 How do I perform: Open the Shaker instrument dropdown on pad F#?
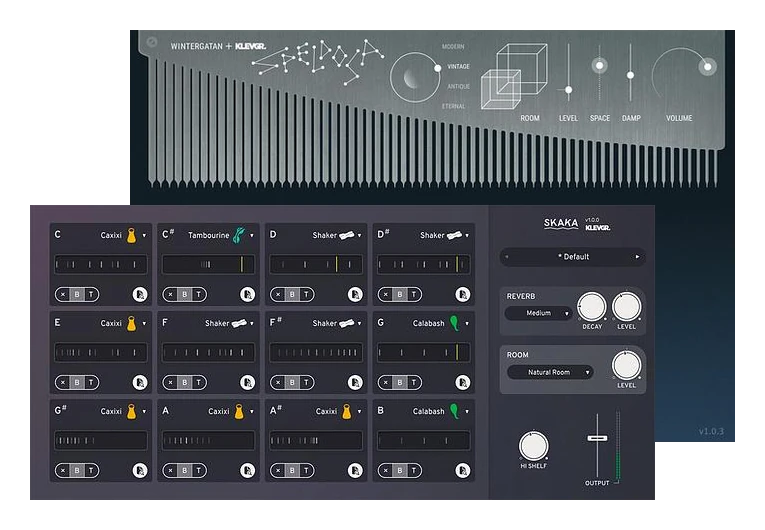(x=337, y=323)
